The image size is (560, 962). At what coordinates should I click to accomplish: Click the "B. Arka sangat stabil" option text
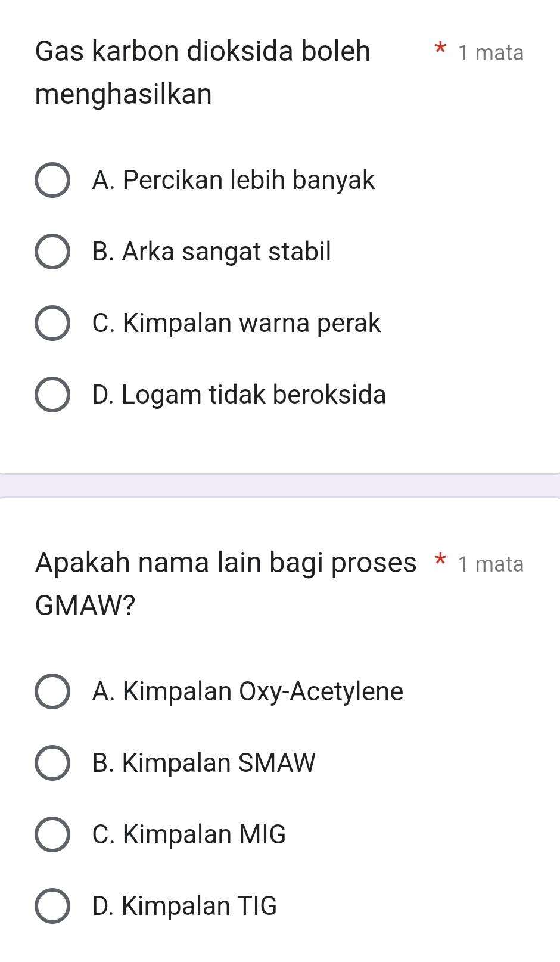click(211, 252)
